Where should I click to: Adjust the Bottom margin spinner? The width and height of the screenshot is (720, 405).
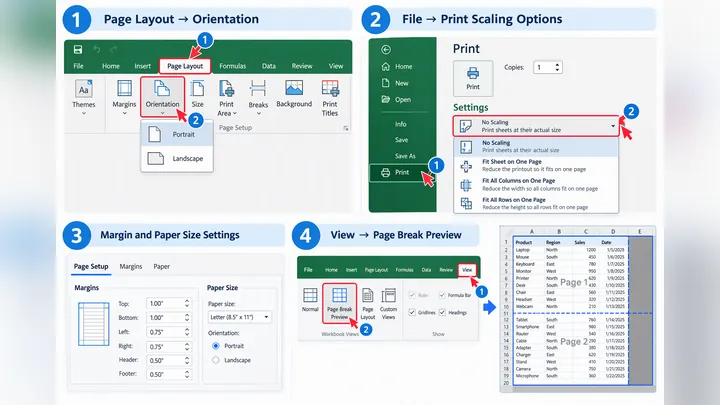click(187, 318)
